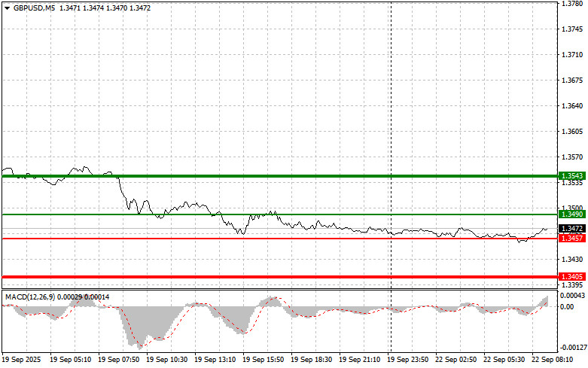
Task: Select the black 1.3472 current price tag
Action: click(571, 228)
